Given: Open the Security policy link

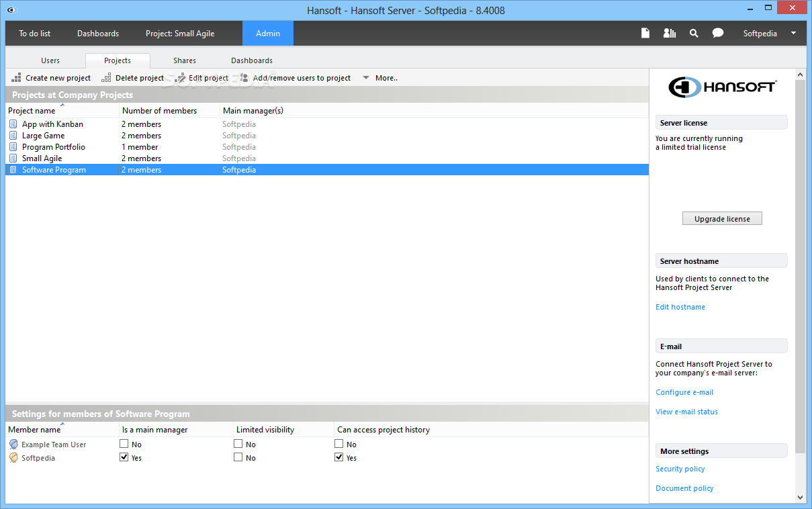Looking at the screenshot, I should pyautogui.click(x=680, y=469).
